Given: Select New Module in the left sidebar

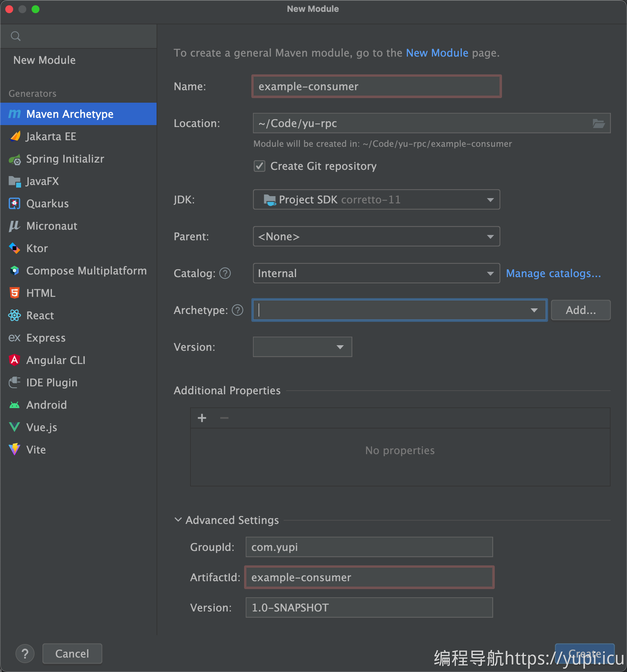Looking at the screenshot, I should click(x=44, y=60).
